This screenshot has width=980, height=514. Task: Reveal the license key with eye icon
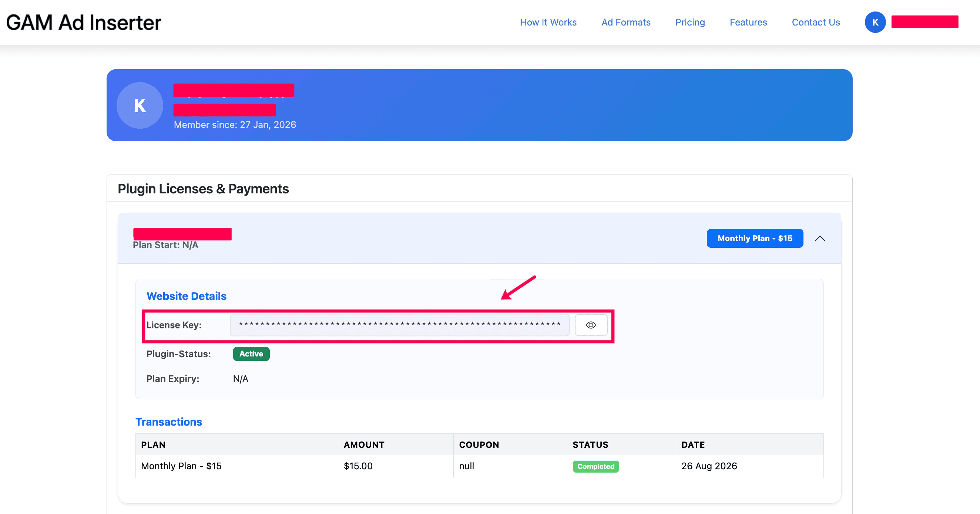coord(591,325)
